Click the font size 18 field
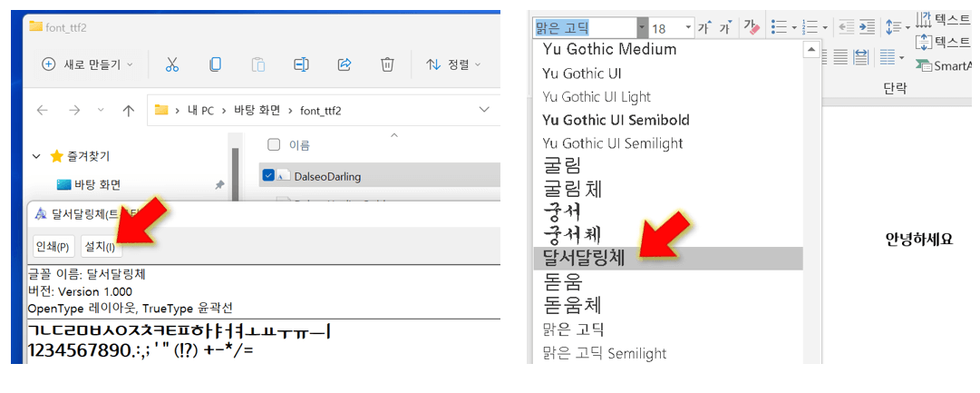The width and height of the screenshot is (980, 393). point(665,28)
